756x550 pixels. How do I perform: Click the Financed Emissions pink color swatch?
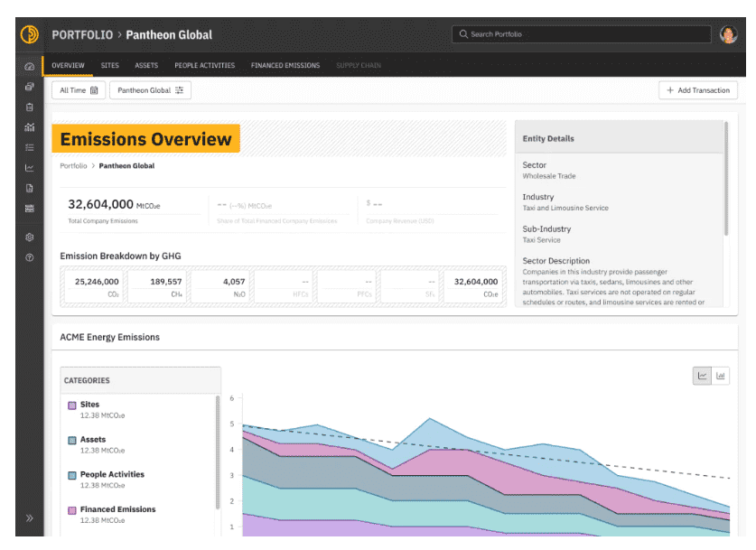72,510
